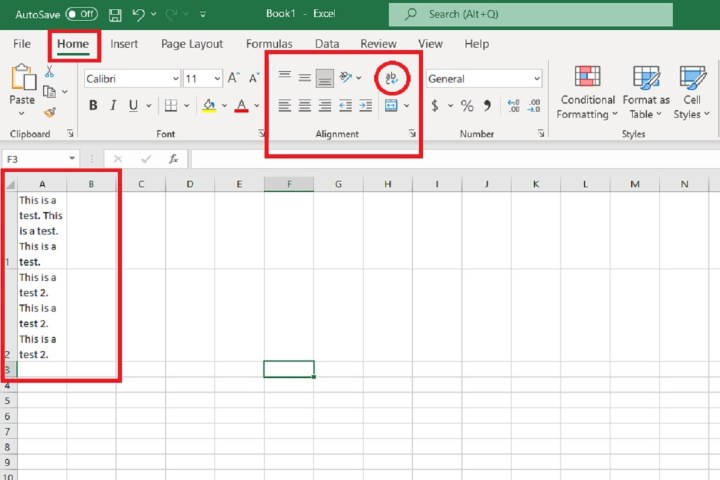Click the Name Box showing F3
This screenshot has height=480, width=720.
[x=34, y=159]
